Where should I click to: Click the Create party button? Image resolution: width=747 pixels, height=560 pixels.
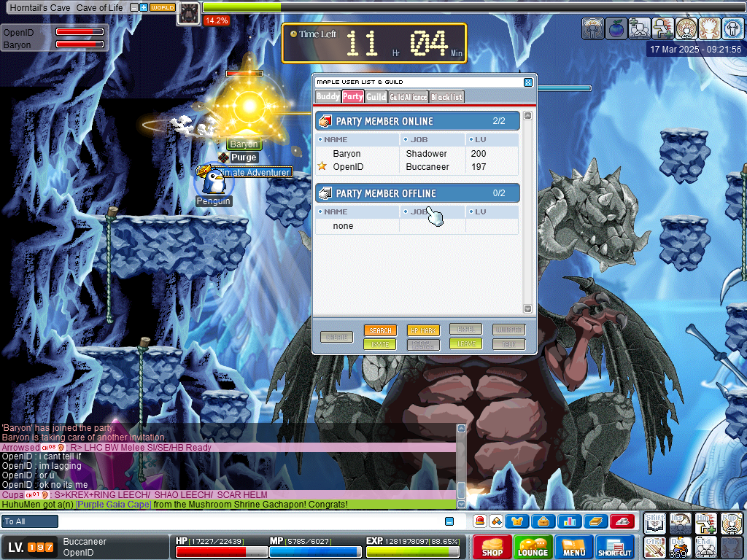pos(337,337)
